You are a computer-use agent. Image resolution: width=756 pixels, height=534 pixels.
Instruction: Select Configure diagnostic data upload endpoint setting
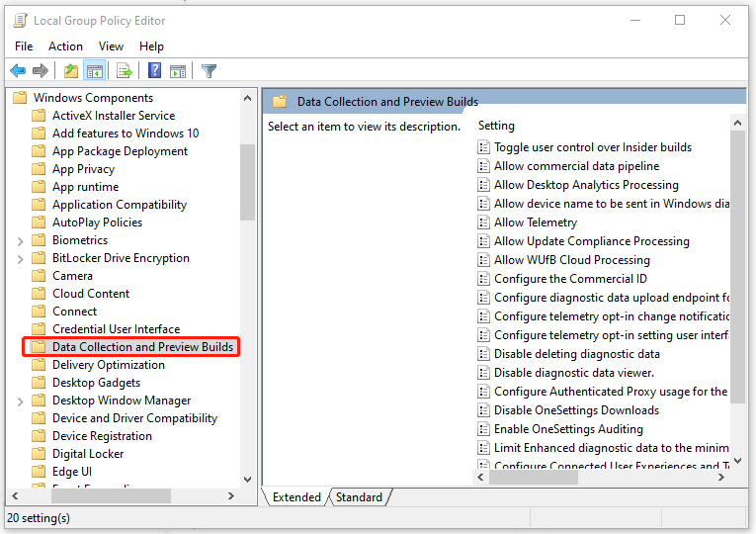[612, 298]
